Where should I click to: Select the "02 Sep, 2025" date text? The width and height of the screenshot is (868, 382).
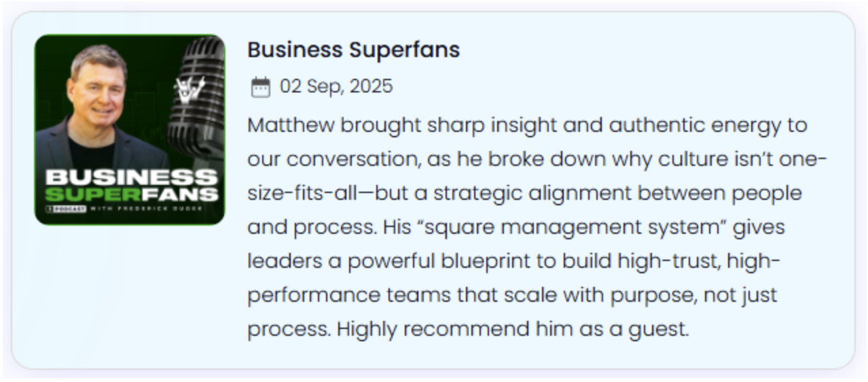(336, 87)
